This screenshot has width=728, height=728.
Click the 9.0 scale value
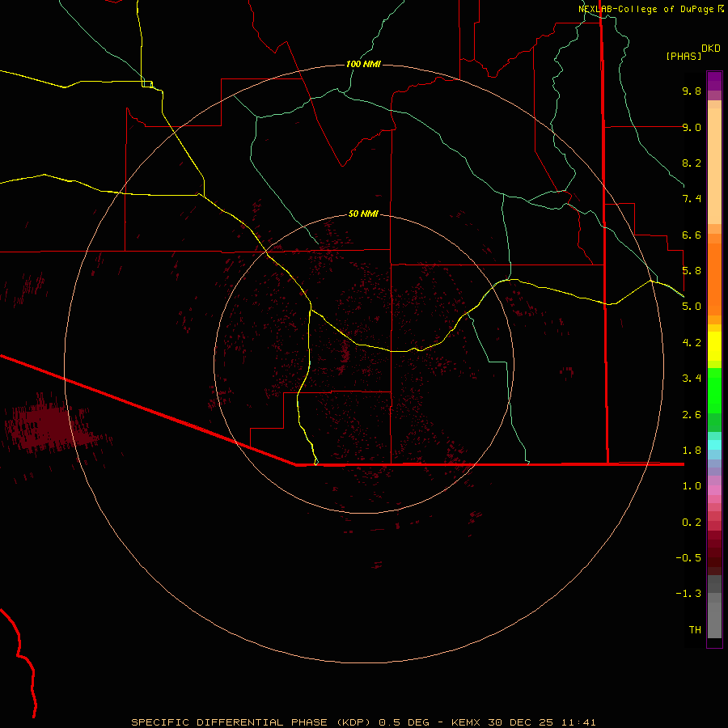(x=692, y=127)
